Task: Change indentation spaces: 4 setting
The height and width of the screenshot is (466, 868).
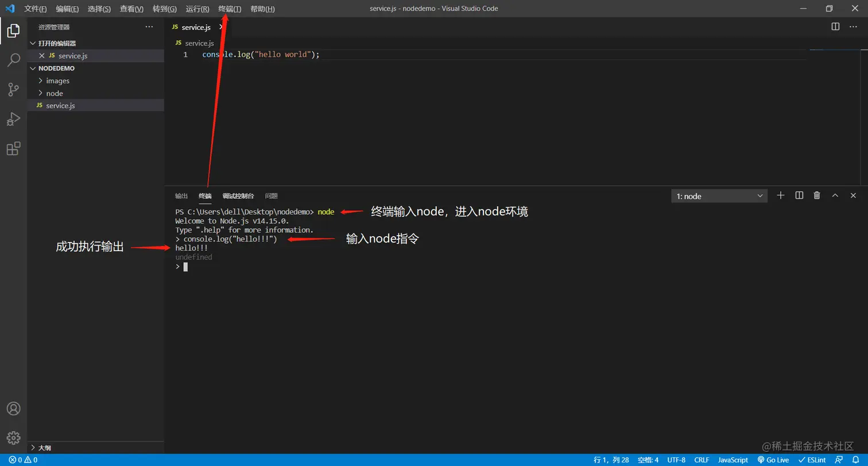Action: pos(648,460)
